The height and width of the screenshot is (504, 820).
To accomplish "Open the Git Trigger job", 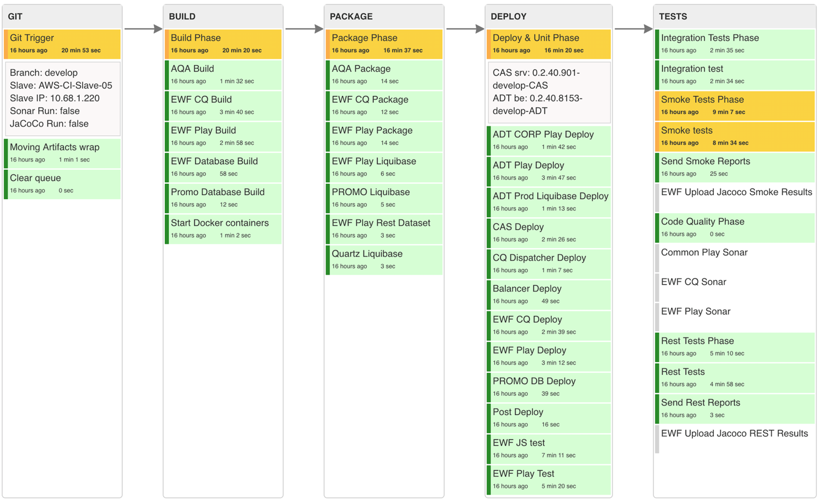I will point(32,38).
